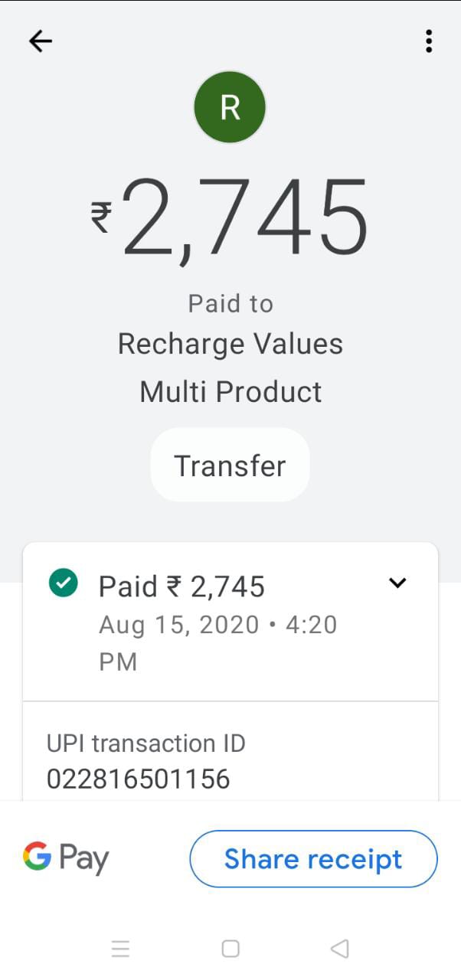Tap the green paid checkmark icon
The width and height of the screenshot is (461, 980).
(x=63, y=583)
